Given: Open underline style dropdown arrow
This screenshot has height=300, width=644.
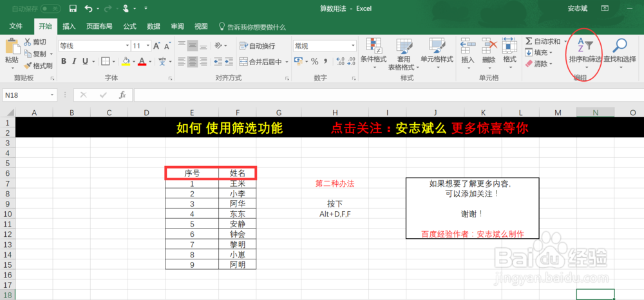Looking at the screenshot, I should (x=93, y=62).
